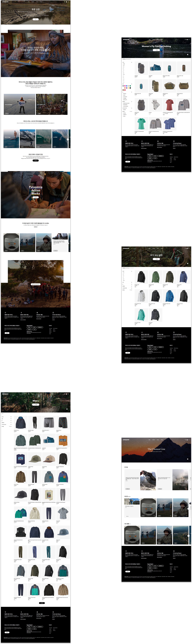Check the M size checkbox
The image size is (192, 644).
[123, 70]
